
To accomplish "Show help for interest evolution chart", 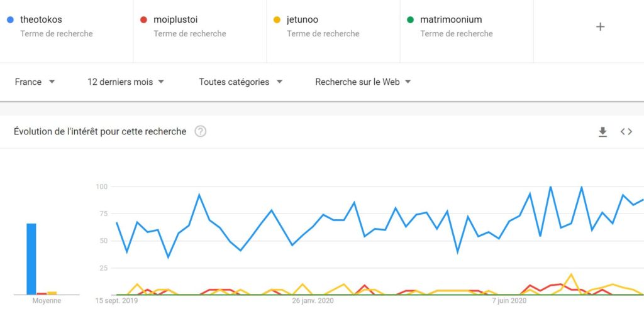I will point(201,132).
